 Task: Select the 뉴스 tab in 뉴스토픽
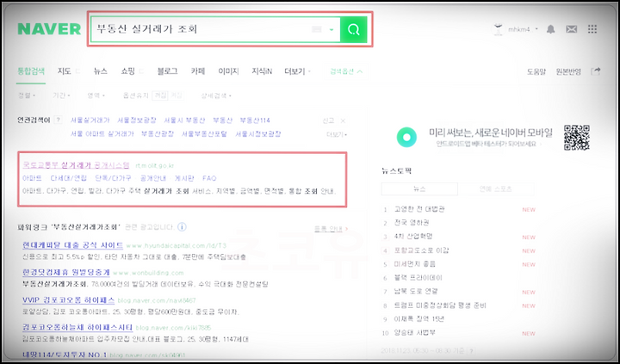(x=419, y=189)
